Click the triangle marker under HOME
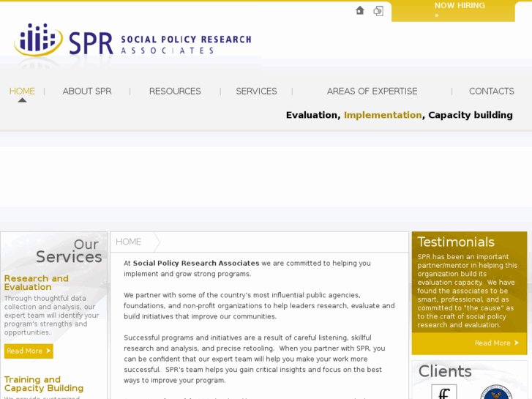532x399 pixels. pyautogui.click(x=22, y=100)
